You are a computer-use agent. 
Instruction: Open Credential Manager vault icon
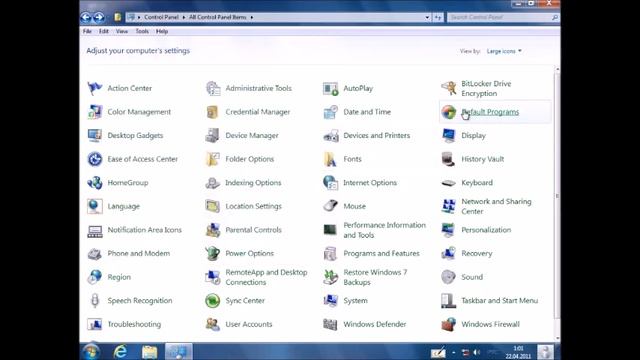pos(213,112)
